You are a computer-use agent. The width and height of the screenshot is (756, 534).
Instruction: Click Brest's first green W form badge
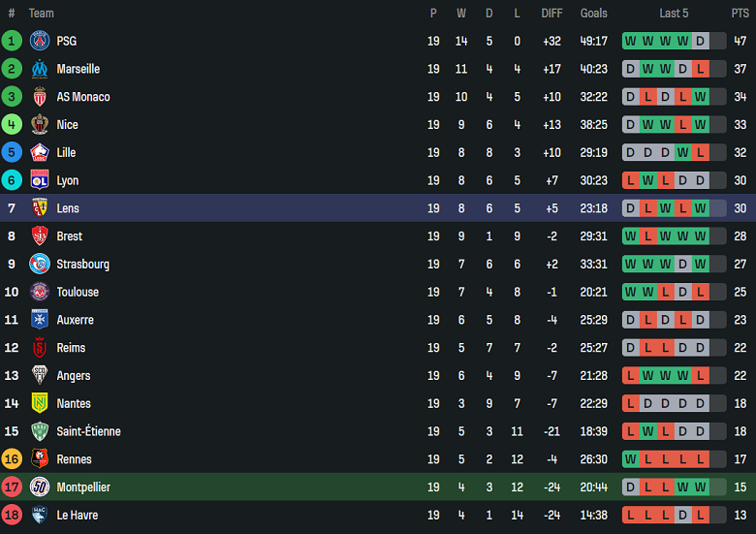pyautogui.click(x=631, y=236)
